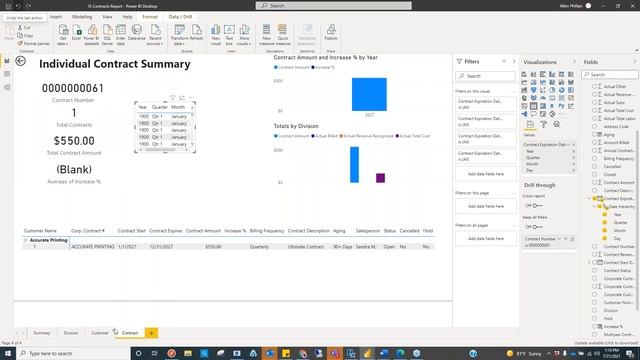Open the Format (paint roller) pane tab
Image resolution: width=640 pixels, height=360 pixels.
[543, 124]
